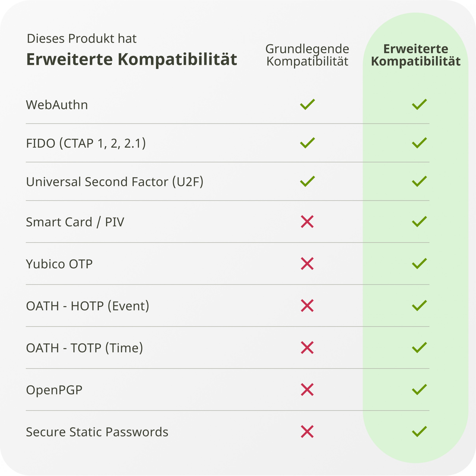Click the "Dieses Produkt hat" text
The height and width of the screenshot is (476, 476).
[x=81, y=38]
